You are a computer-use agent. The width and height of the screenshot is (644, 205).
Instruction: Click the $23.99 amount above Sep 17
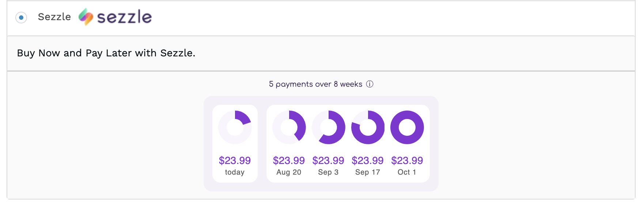(368, 160)
